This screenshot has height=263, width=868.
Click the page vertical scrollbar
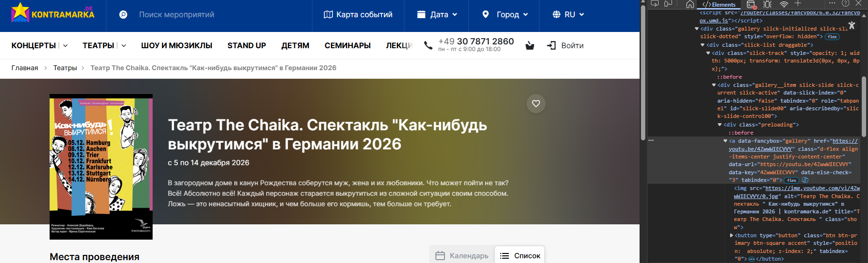click(643, 72)
